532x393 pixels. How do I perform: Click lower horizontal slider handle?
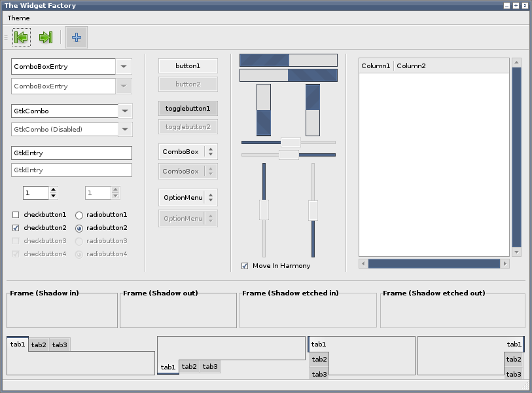pyautogui.click(x=289, y=155)
